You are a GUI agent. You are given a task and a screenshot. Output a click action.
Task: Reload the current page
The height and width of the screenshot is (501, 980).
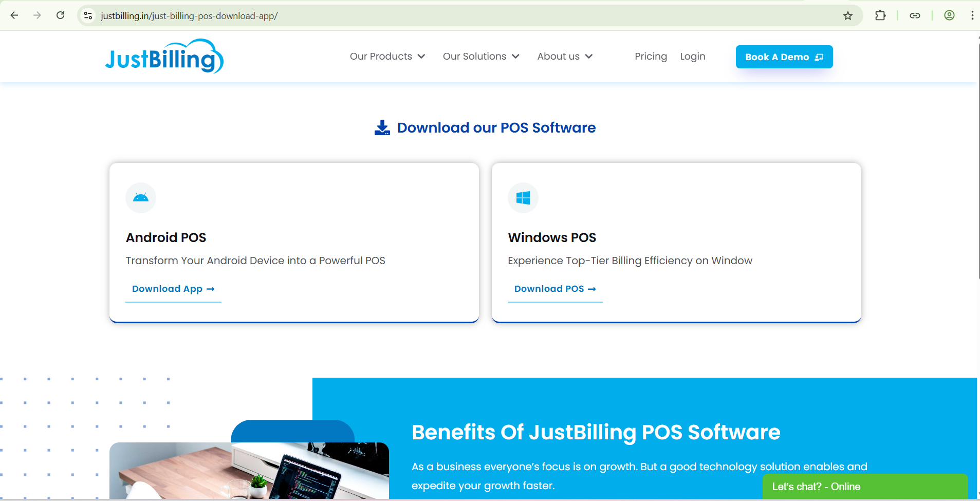tap(61, 15)
